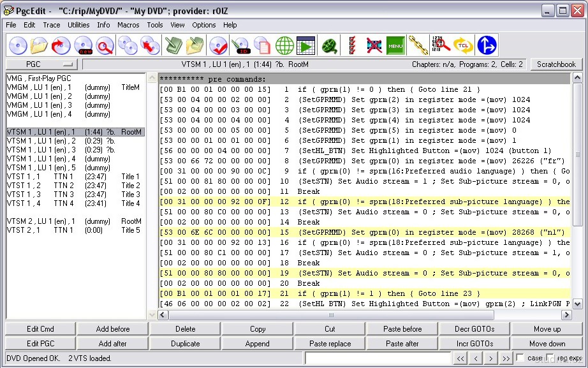The width and height of the screenshot is (588, 368).
Task: Click the yellow chain link icon
Action: 418,45
